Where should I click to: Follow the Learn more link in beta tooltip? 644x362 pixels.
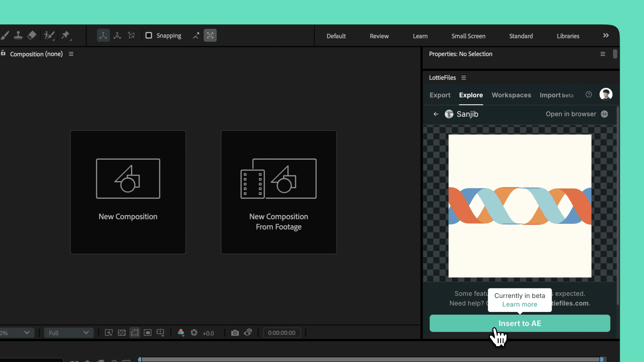[x=520, y=305]
